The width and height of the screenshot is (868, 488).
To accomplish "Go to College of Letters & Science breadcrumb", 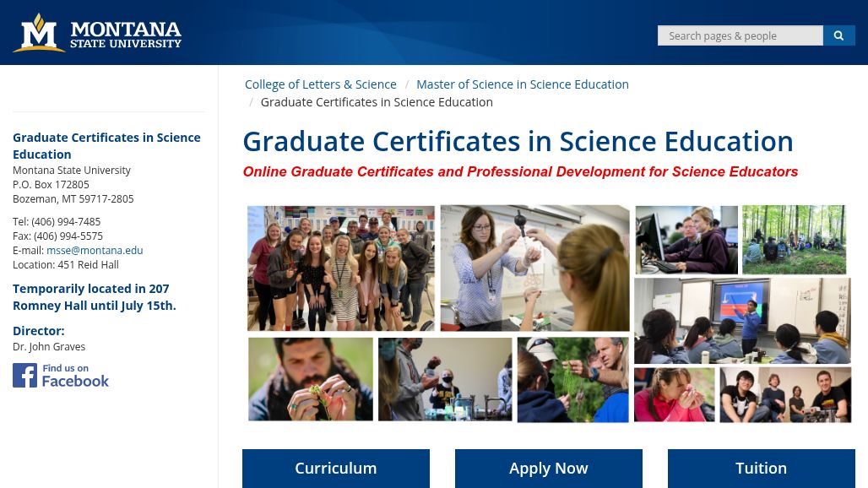I will point(320,84).
